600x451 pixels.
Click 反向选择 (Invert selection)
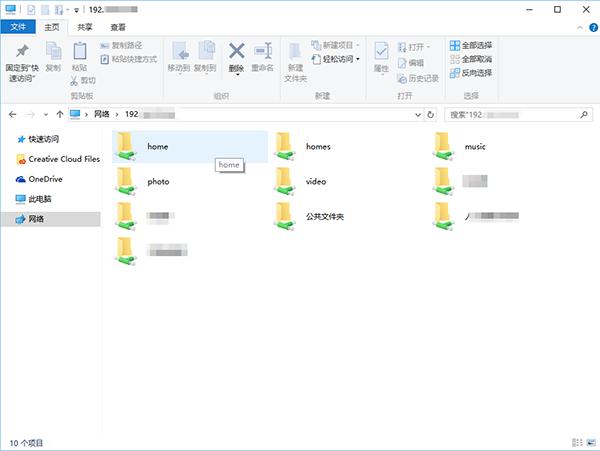tap(470, 72)
